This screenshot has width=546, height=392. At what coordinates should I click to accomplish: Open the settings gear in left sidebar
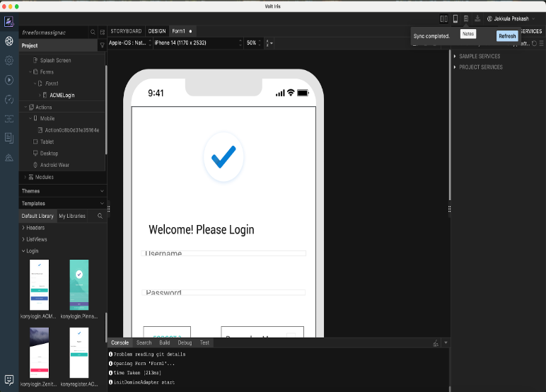click(9, 60)
